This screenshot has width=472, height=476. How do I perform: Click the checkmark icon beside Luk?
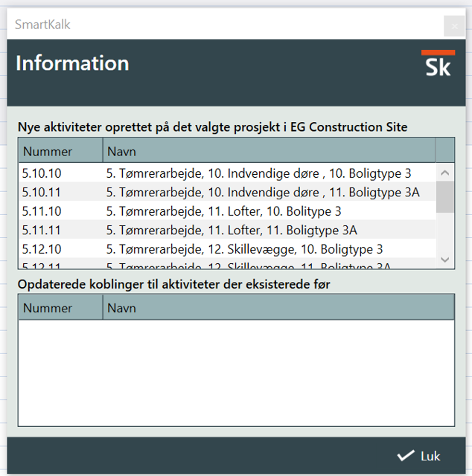(x=406, y=456)
